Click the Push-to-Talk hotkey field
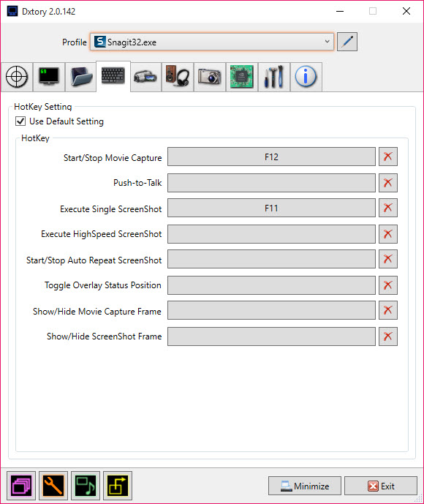The image size is (424, 504). [271, 183]
